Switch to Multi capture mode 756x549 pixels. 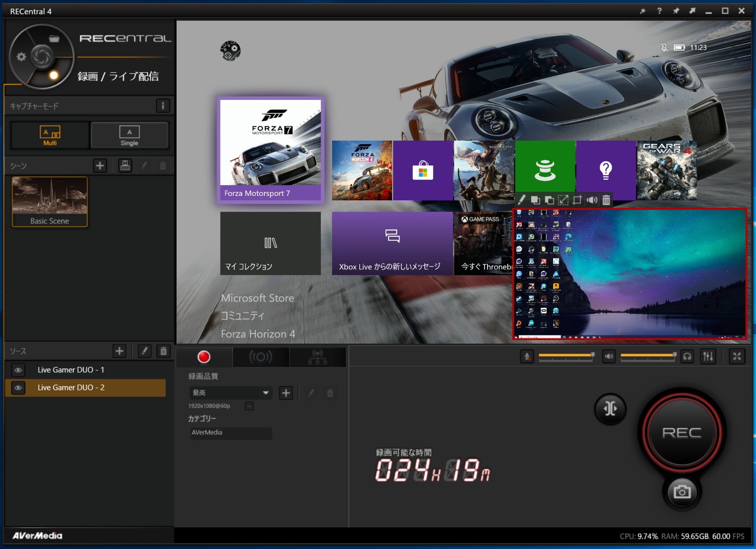click(50, 135)
